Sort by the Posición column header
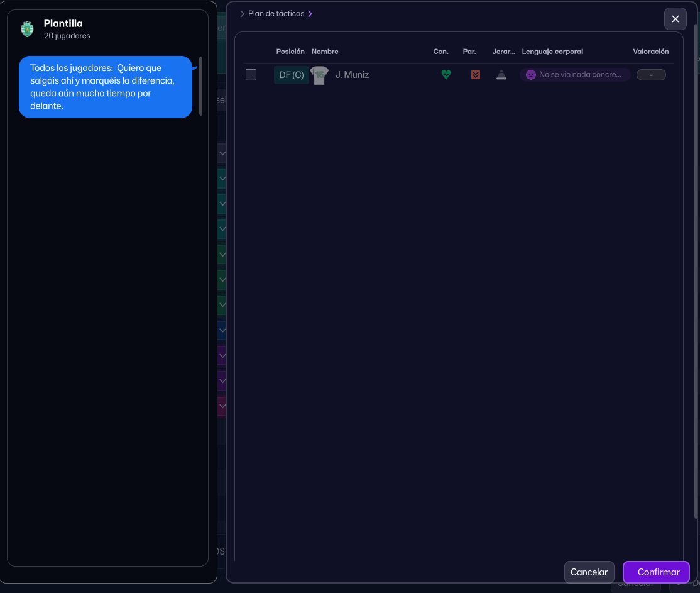This screenshot has width=700, height=593. click(290, 52)
